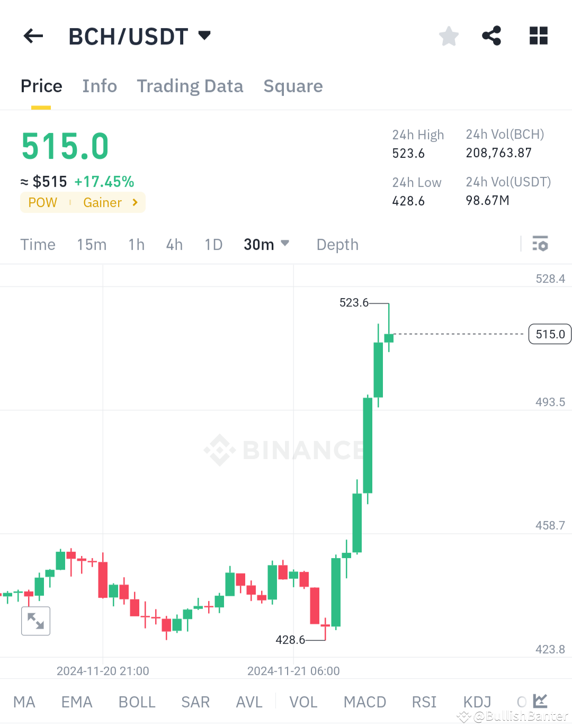The width and height of the screenshot is (572, 728).
Task: Open the 30m interval dropdown
Action: click(x=266, y=244)
